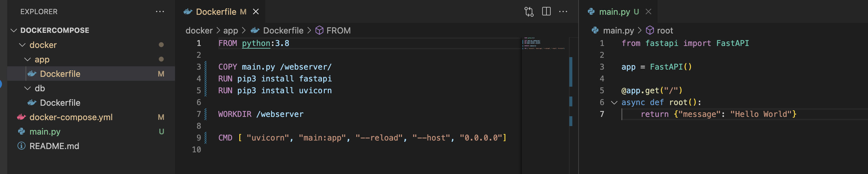This screenshot has height=174, width=868.
Task: Collapse the db folder in tree
Action: (28, 88)
